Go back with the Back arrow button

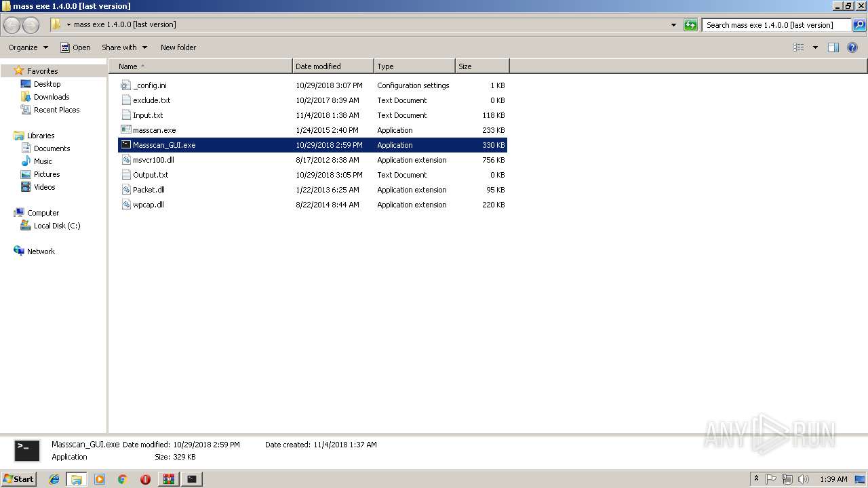(x=12, y=25)
